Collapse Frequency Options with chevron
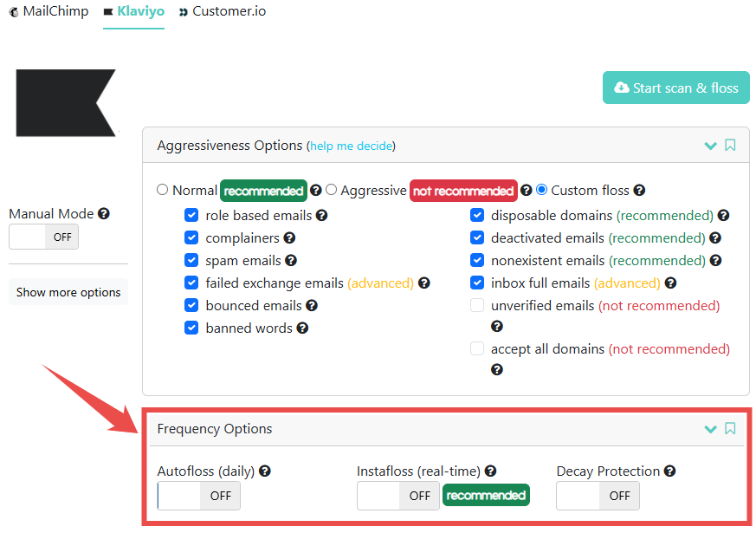This screenshot has width=756, height=533. pyautogui.click(x=710, y=428)
